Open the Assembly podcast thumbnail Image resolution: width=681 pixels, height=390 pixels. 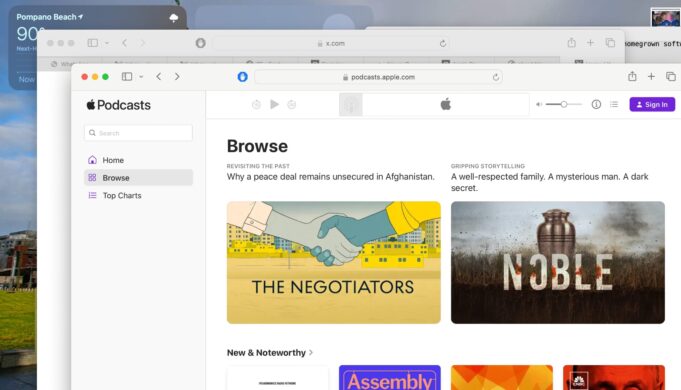[390, 377]
